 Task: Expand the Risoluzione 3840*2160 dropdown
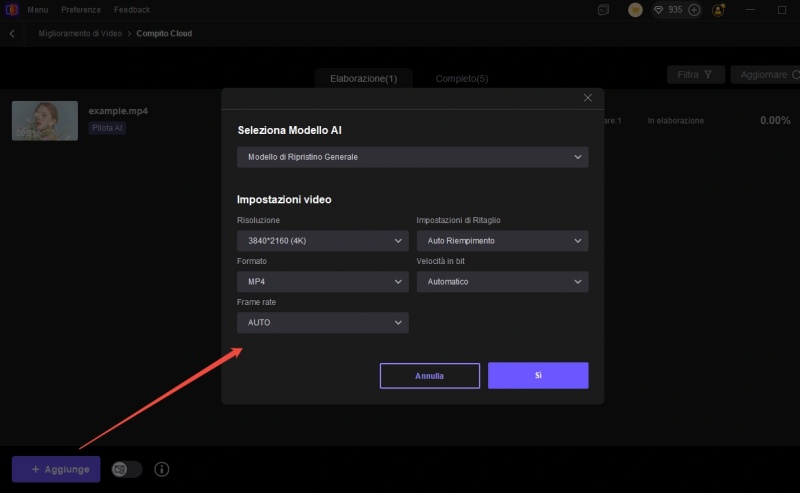coord(322,240)
